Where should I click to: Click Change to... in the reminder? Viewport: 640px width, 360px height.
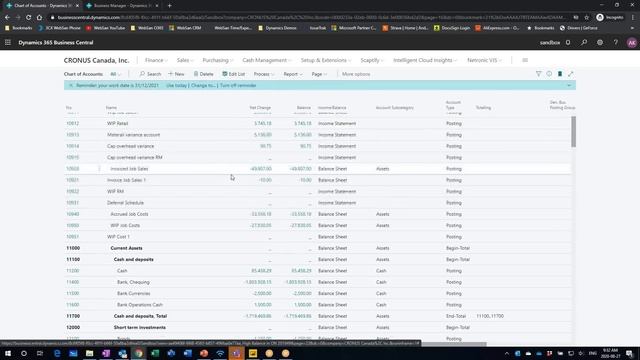202,85
